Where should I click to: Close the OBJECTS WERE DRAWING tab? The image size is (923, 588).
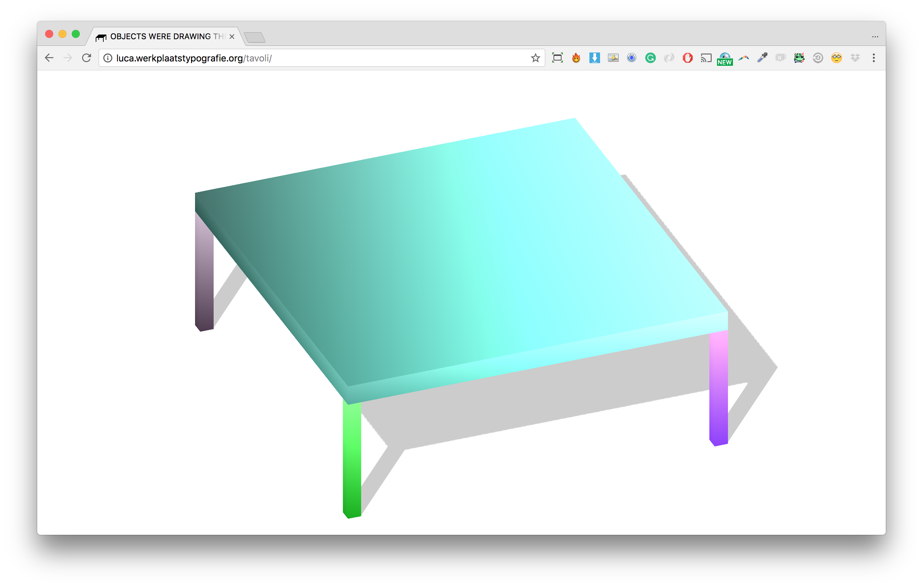click(232, 37)
